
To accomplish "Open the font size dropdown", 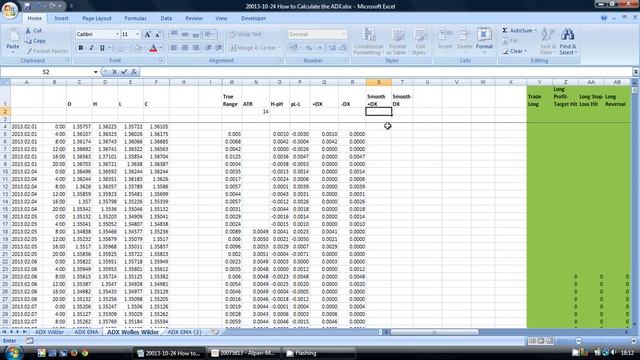I will coord(138,34).
